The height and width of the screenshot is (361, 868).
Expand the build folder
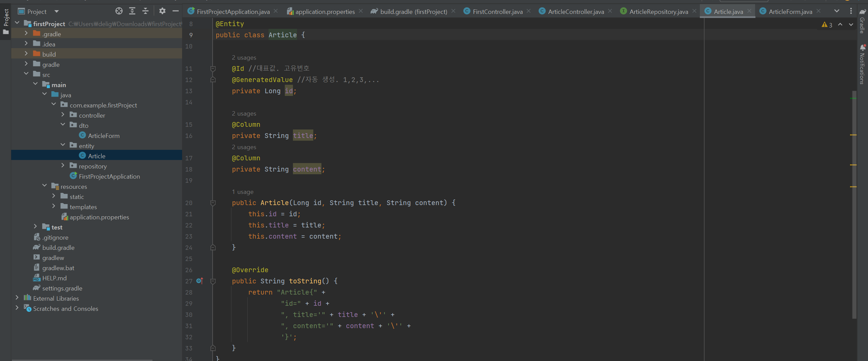26,54
